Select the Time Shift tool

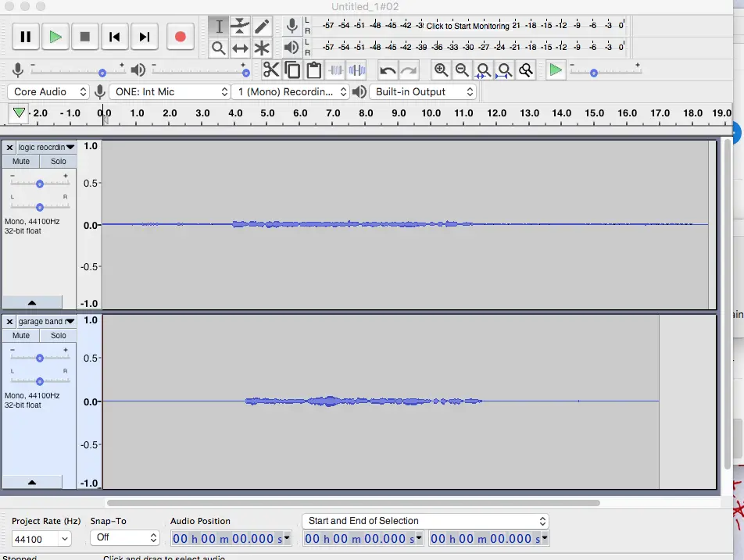[x=240, y=48]
